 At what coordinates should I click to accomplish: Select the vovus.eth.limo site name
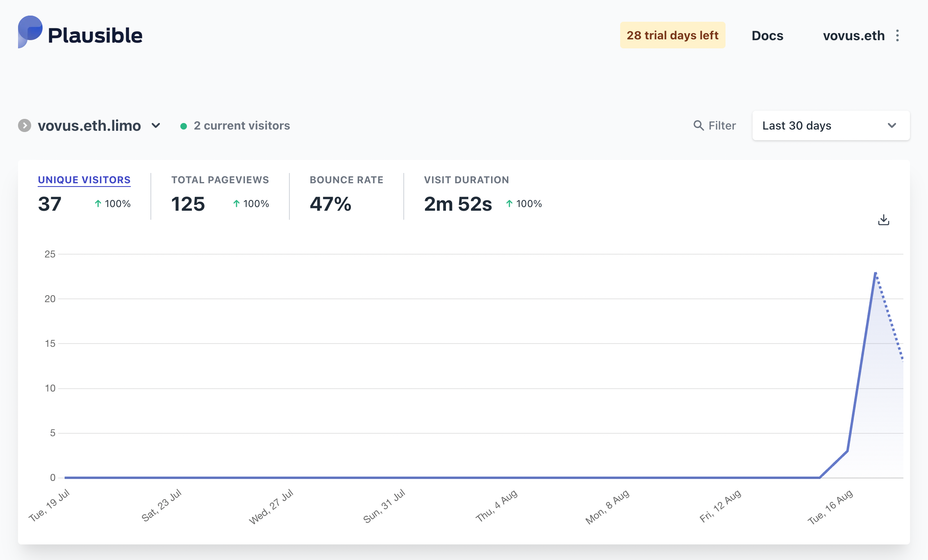point(89,125)
